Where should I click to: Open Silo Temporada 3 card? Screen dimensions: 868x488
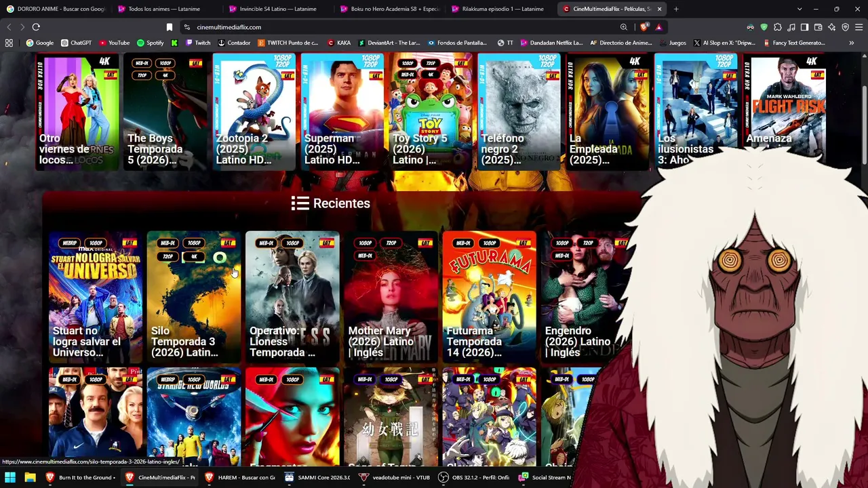pos(194,297)
